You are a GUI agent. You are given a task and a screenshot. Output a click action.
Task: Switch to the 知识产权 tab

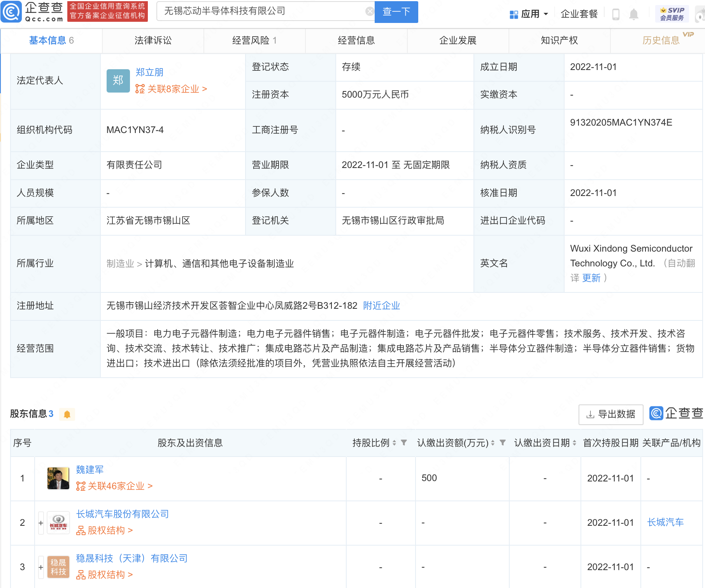[x=559, y=40]
